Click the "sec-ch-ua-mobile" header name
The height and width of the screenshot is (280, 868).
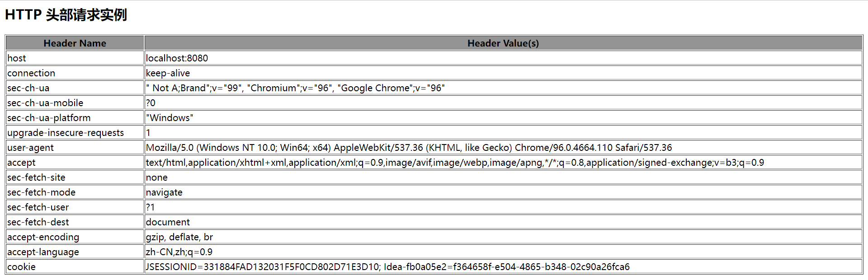[x=45, y=103]
